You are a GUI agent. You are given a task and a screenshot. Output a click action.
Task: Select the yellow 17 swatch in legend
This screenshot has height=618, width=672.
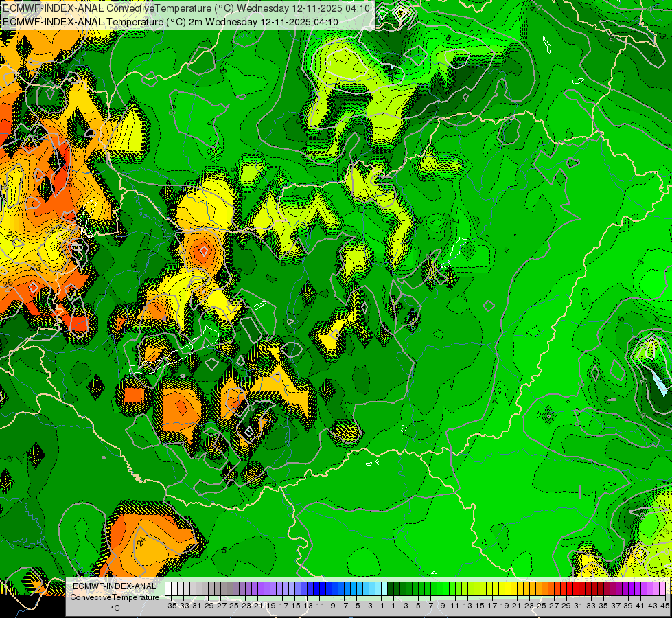(490, 588)
